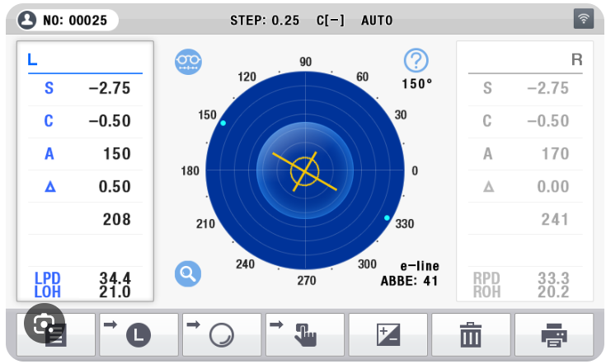Viewport: 606px width, 364px height.
Task: Click the glasses frame icon
Action: click(x=188, y=62)
